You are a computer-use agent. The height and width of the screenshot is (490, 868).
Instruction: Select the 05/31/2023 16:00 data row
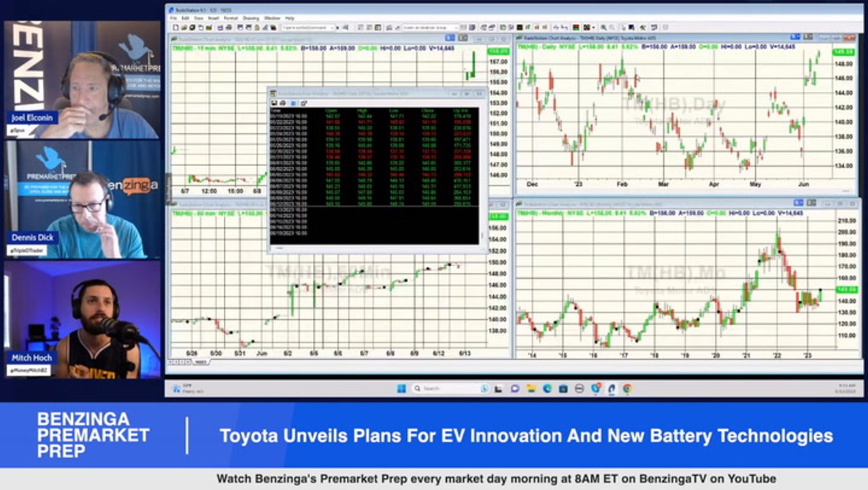tap(374, 157)
